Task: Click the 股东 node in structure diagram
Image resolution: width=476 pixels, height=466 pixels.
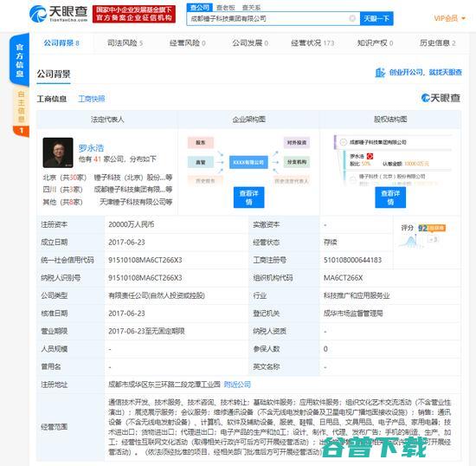Action: tap(201, 143)
